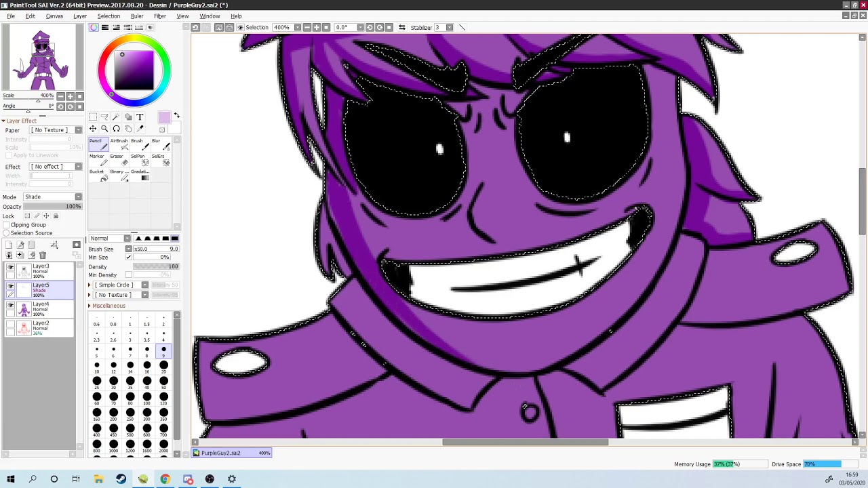Swap foreground and background colors
The width and height of the screenshot is (868, 488).
click(176, 115)
